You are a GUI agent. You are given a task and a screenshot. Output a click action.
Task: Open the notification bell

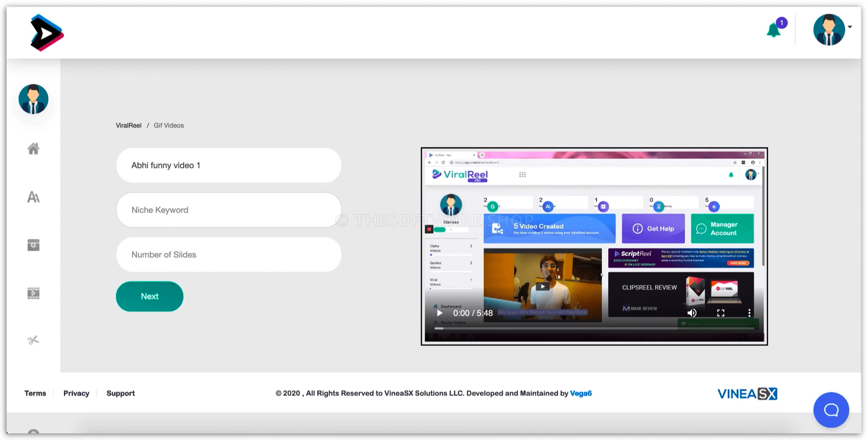(x=774, y=30)
